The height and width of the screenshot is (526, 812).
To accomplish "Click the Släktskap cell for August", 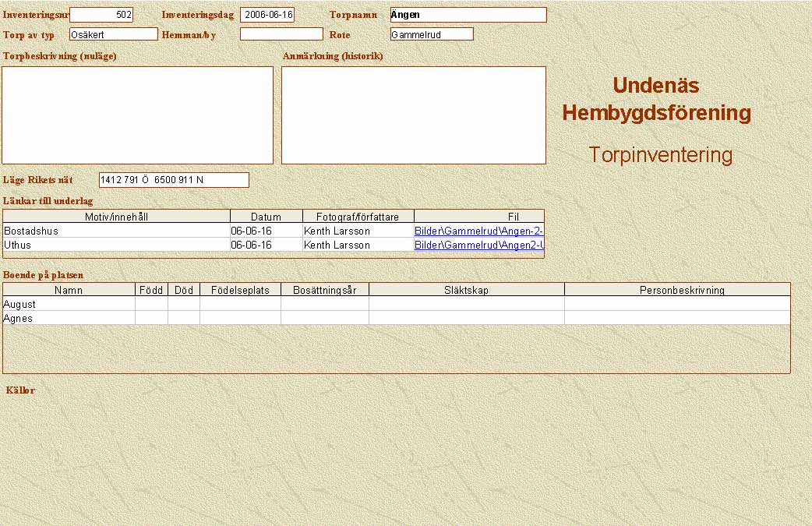I will point(466,304).
